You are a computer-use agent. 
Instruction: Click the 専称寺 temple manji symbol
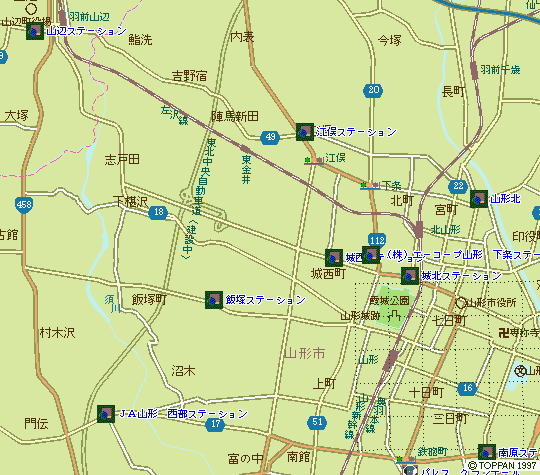[504, 333]
